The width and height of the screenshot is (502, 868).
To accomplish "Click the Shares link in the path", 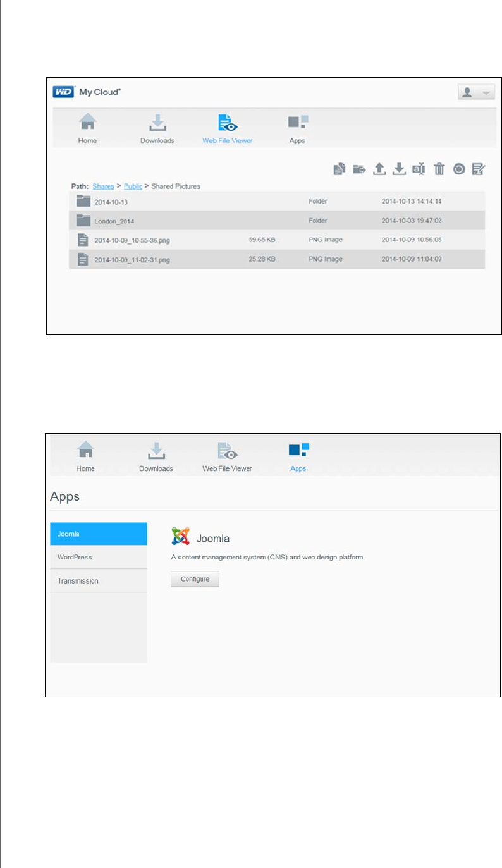I will click(104, 186).
